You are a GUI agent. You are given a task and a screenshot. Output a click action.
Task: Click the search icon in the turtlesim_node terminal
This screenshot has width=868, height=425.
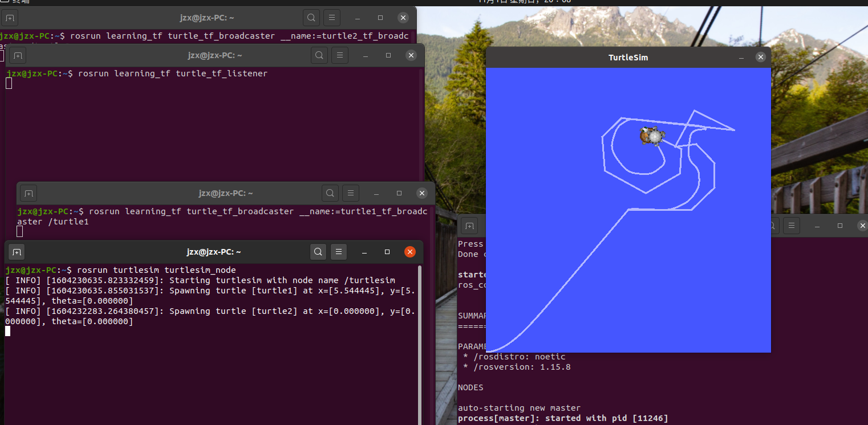318,251
